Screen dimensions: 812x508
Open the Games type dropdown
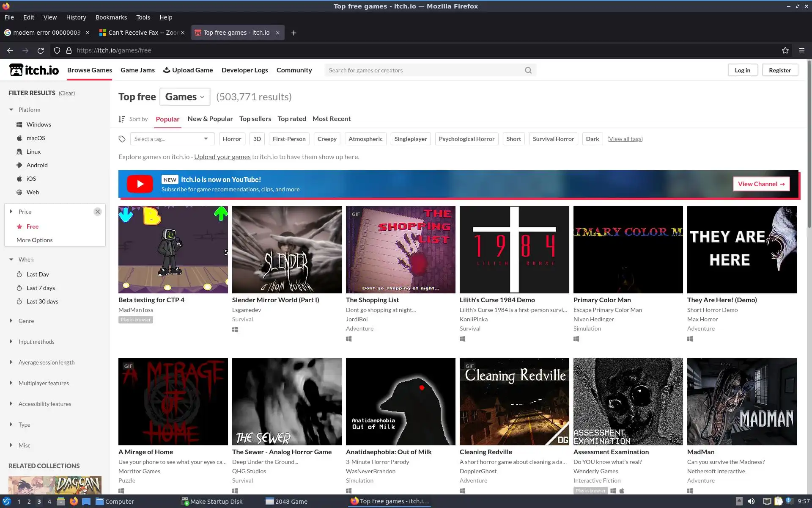pos(185,97)
